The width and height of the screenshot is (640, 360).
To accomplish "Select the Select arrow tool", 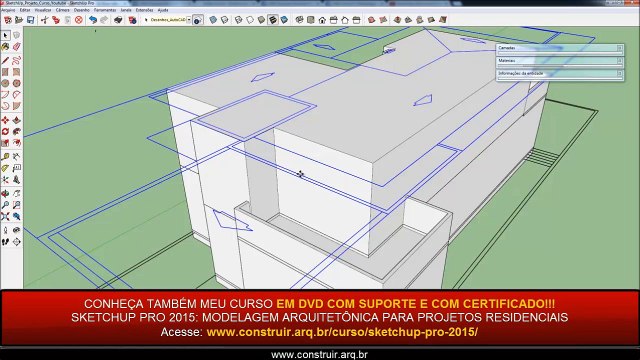I will [x=5, y=36].
